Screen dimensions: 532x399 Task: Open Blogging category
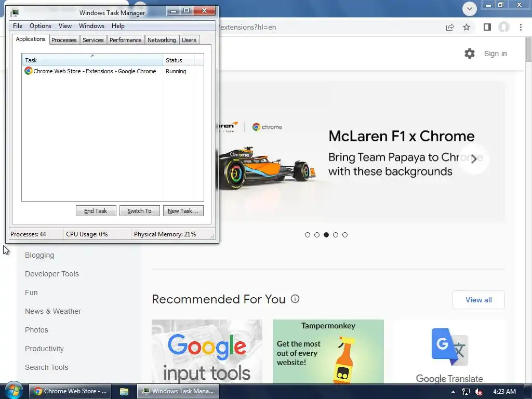click(39, 255)
